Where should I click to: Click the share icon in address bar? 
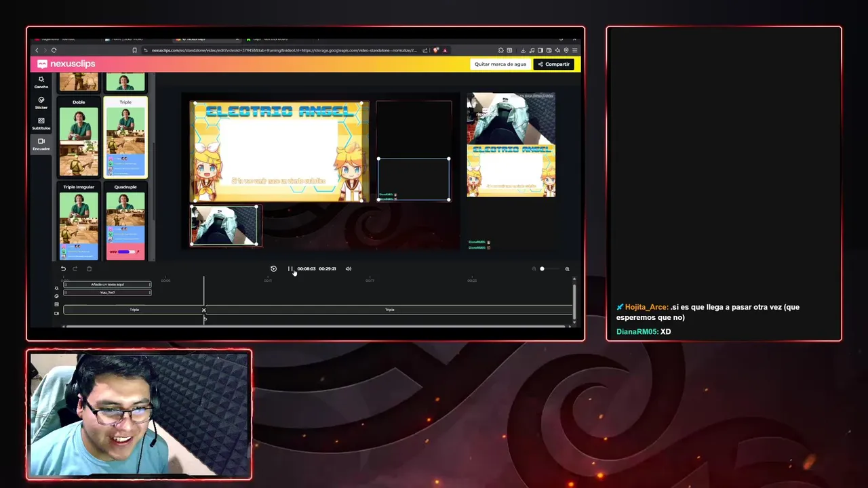click(425, 50)
